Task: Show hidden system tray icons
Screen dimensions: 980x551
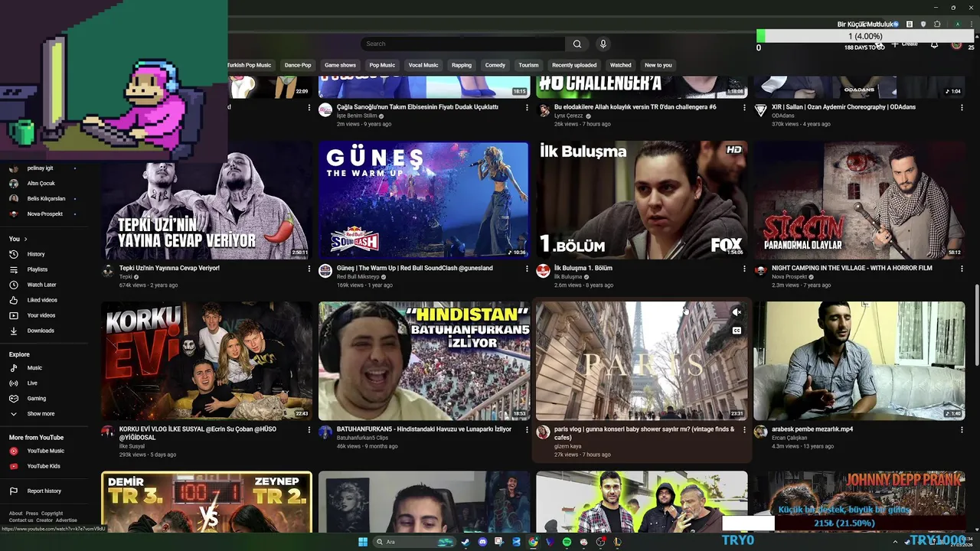Action: tap(895, 542)
